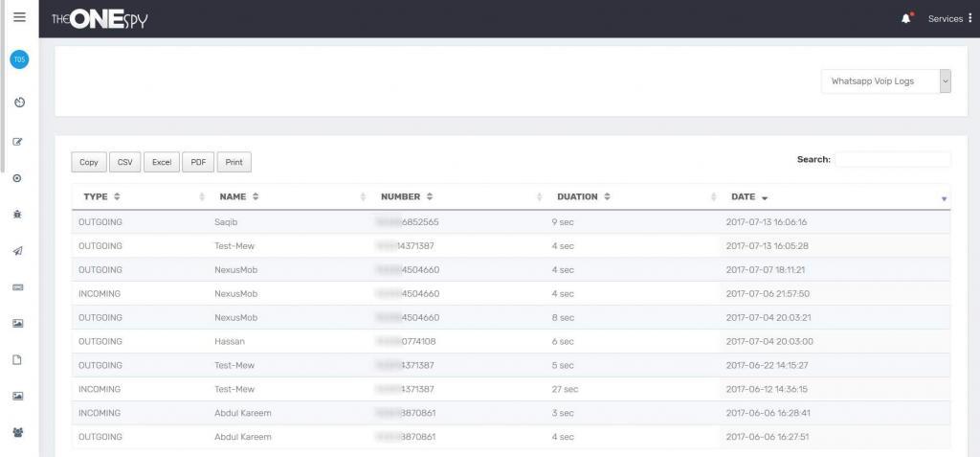The image size is (980, 457).
Task: Open the paper plane icon in sidebar
Action: (x=18, y=251)
